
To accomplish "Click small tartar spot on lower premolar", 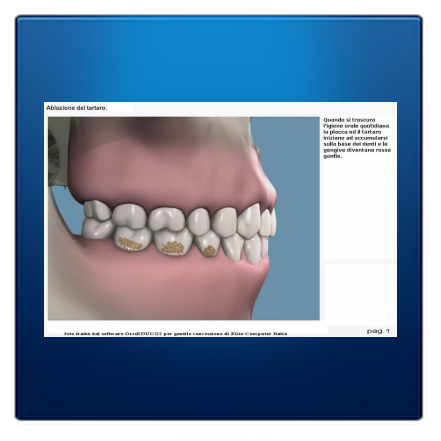I will pos(209,251).
